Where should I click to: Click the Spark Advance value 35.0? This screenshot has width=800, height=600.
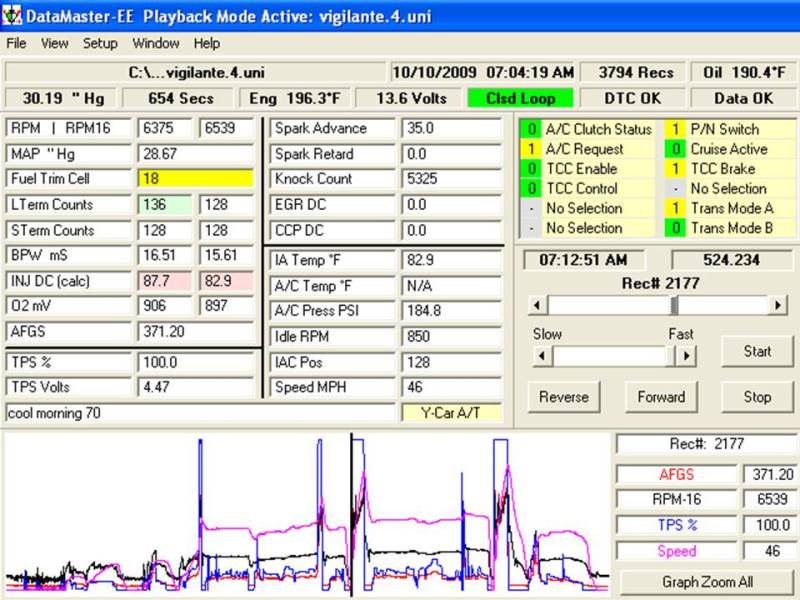452,128
